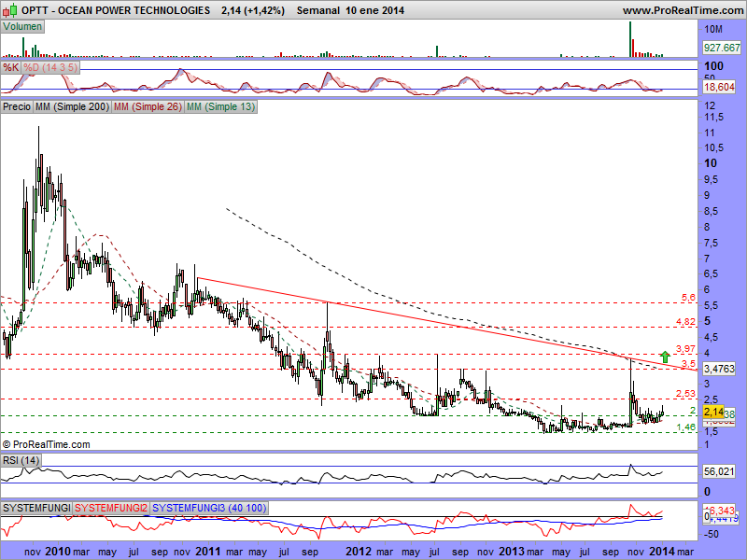The image size is (747, 560).
Task: Click the resistance level label 4,82
Action: click(x=685, y=322)
